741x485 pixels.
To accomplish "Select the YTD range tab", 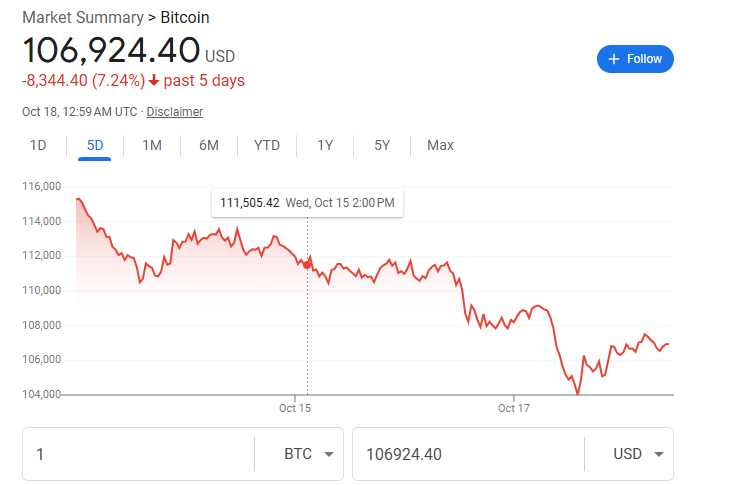I will click(267, 145).
